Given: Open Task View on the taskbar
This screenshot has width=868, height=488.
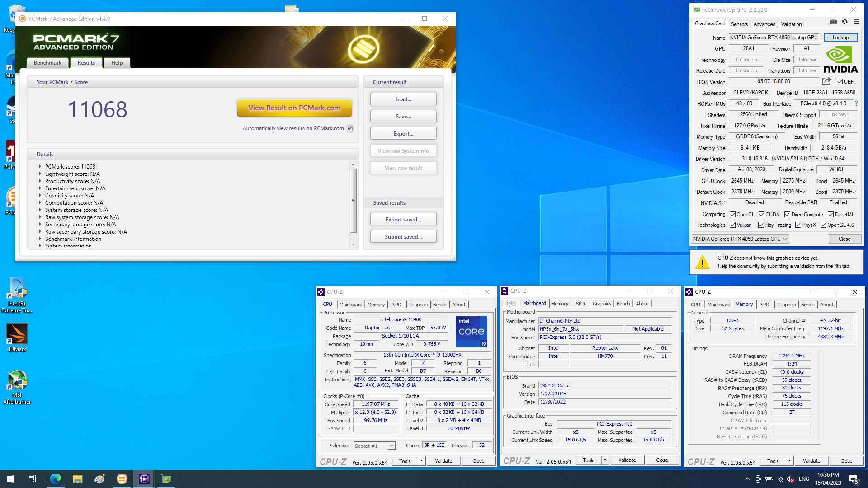Looking at the screenshot, I should pyautogui.click(x=33, y=479).
